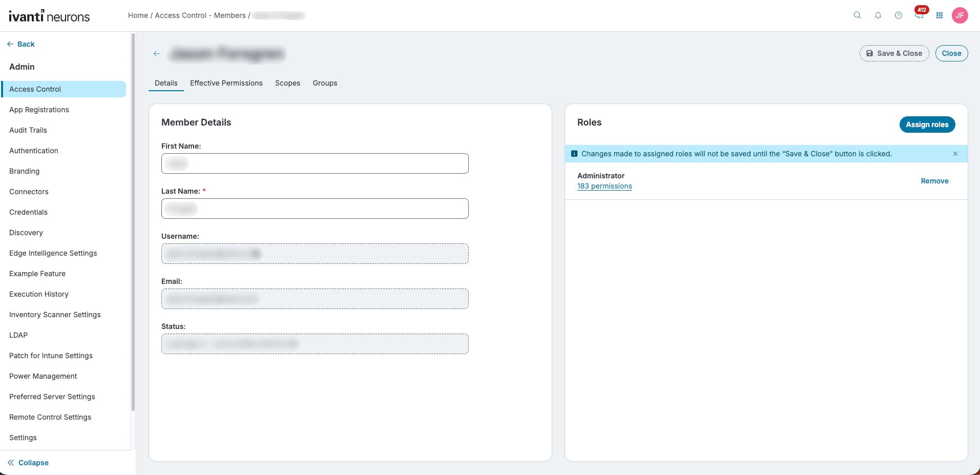The width and height of the screenshot is (980, 475).
Task: Remove the Administrator role
Action: (934, 181)
